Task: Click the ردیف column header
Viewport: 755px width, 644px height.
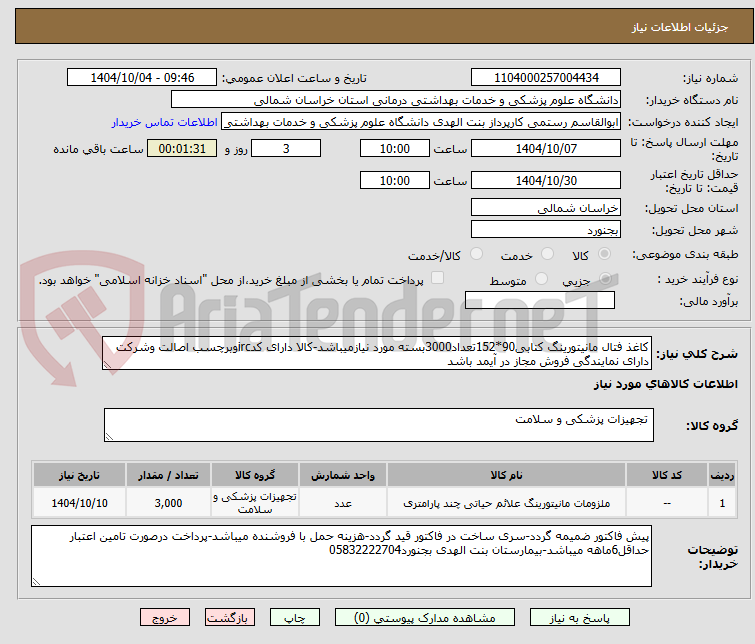Action: [722, 475]
